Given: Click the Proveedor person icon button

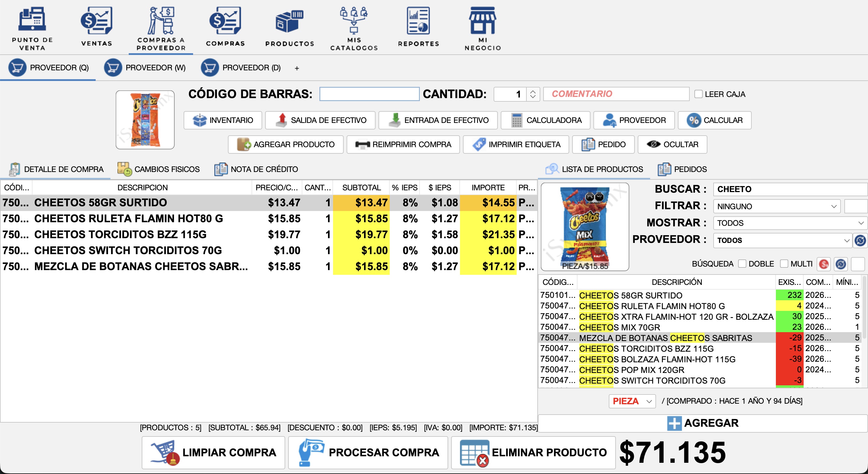Looking at the screenshot, I should pos(634,120).
